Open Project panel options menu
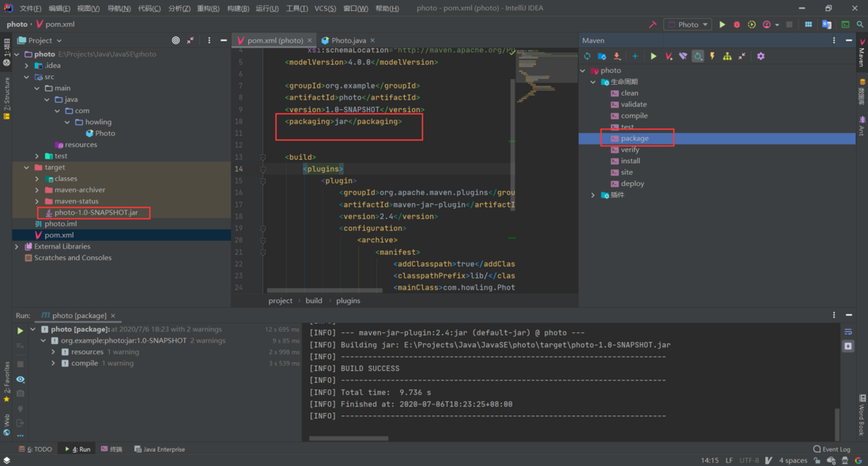Viewport: 868px width, 466px height. 209,40
